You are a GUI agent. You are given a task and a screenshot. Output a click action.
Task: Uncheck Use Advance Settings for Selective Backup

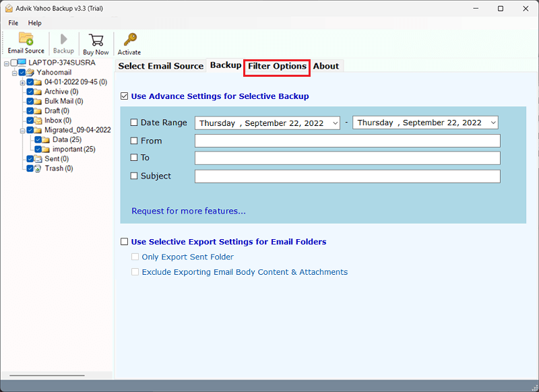pos(125,96)
